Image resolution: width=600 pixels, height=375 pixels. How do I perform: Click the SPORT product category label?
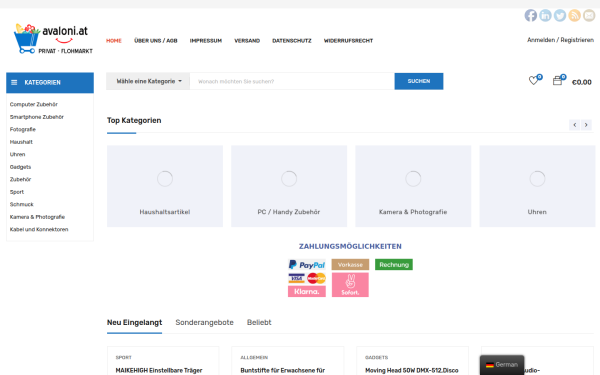tap(123, 357)
